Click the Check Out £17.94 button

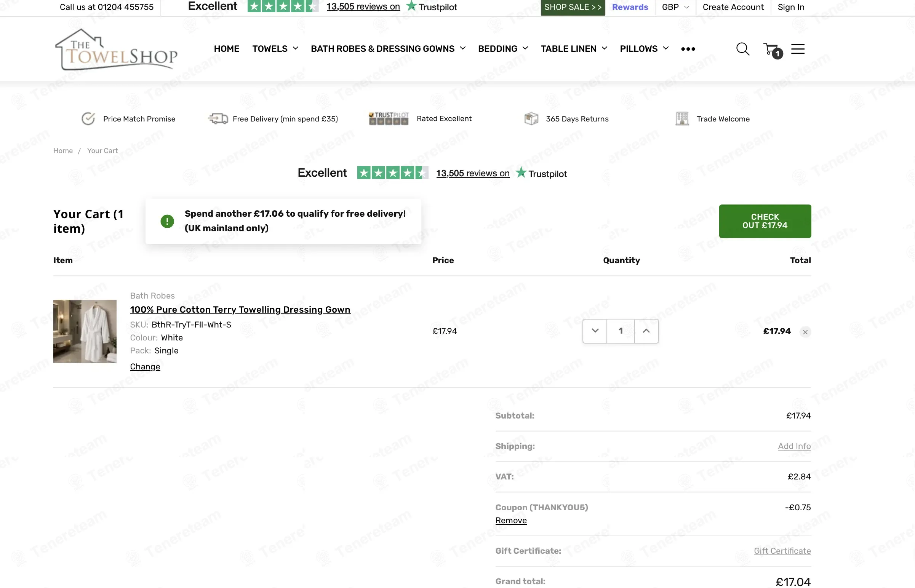click(765, 221)
